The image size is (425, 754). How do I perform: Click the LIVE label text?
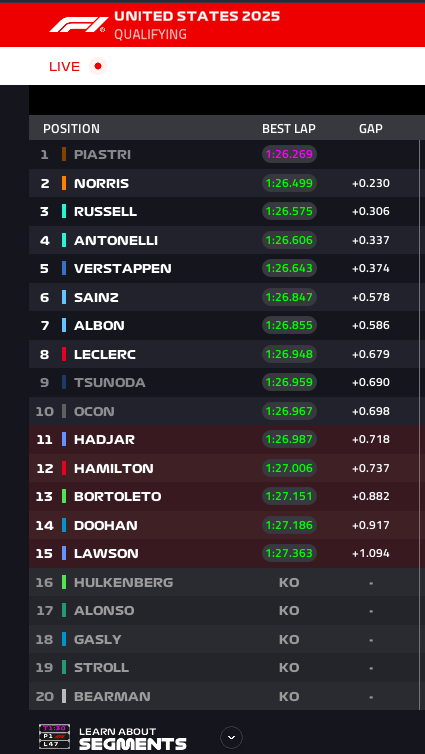tap(64, 66)
